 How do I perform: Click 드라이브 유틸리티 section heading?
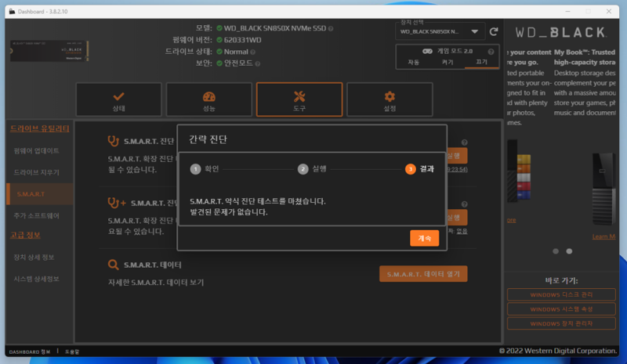coord(40,128)
